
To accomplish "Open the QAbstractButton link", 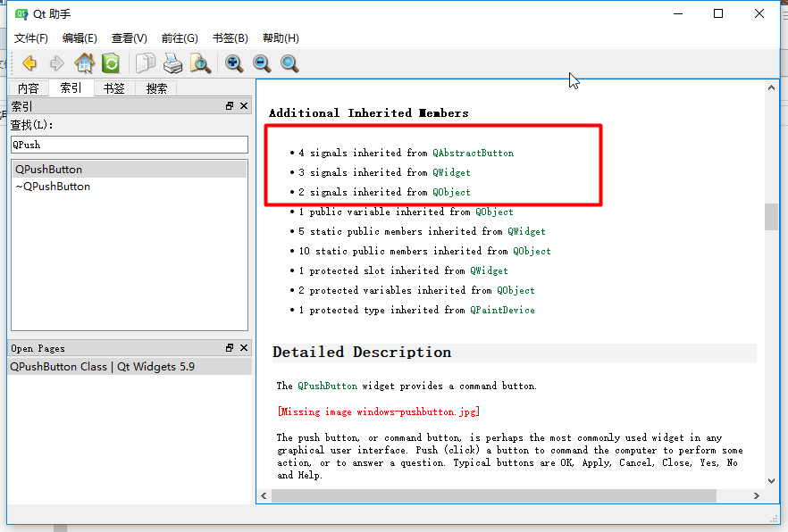I will click(x=473, y=153).
